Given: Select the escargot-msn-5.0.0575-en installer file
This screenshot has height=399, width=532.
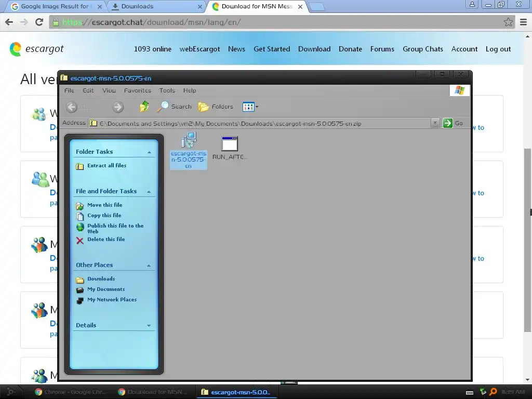Looking at the screenshot, I should (188, 150).
